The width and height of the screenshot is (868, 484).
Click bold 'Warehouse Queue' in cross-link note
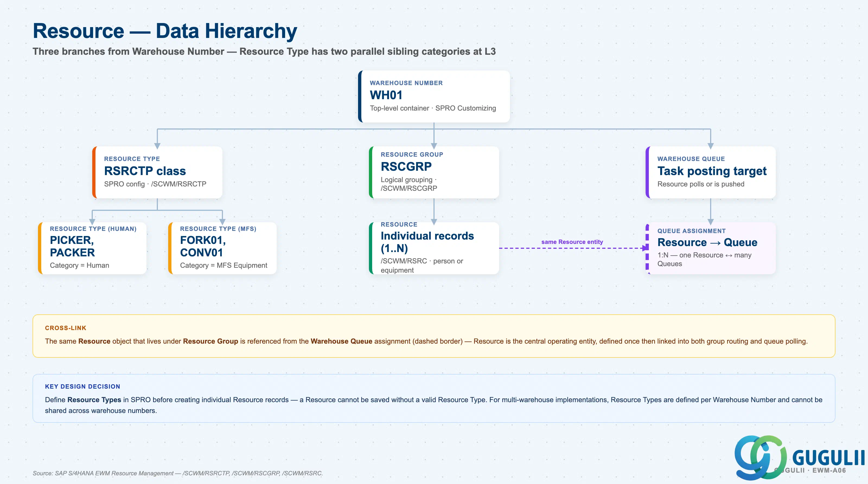coord(341,341)
